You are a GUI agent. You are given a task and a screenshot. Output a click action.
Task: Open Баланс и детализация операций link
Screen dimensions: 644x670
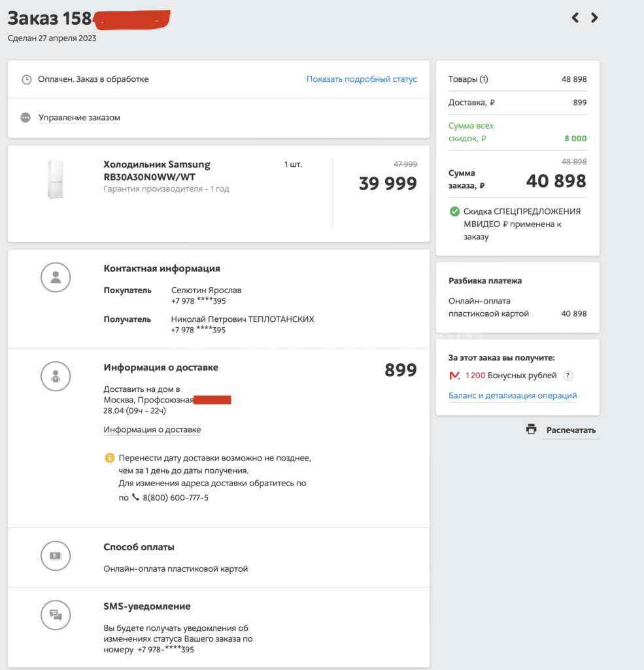tap(513, 396)
